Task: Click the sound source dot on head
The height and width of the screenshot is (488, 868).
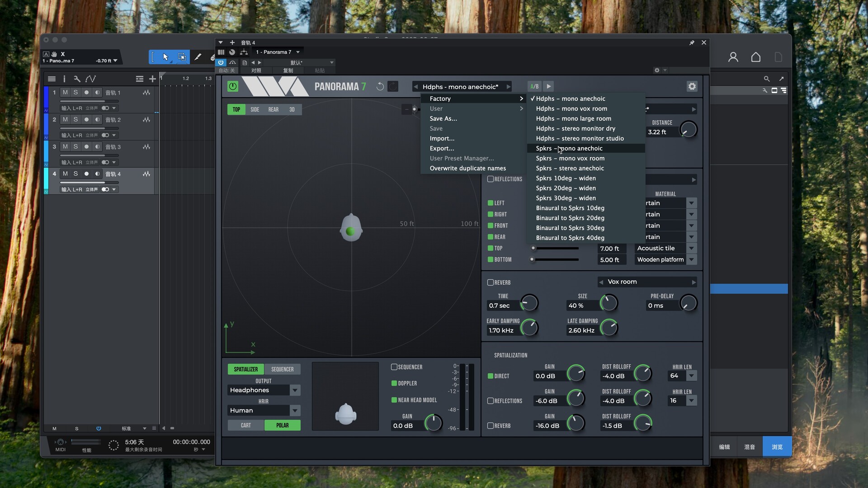Action: (x=350, y=231)
